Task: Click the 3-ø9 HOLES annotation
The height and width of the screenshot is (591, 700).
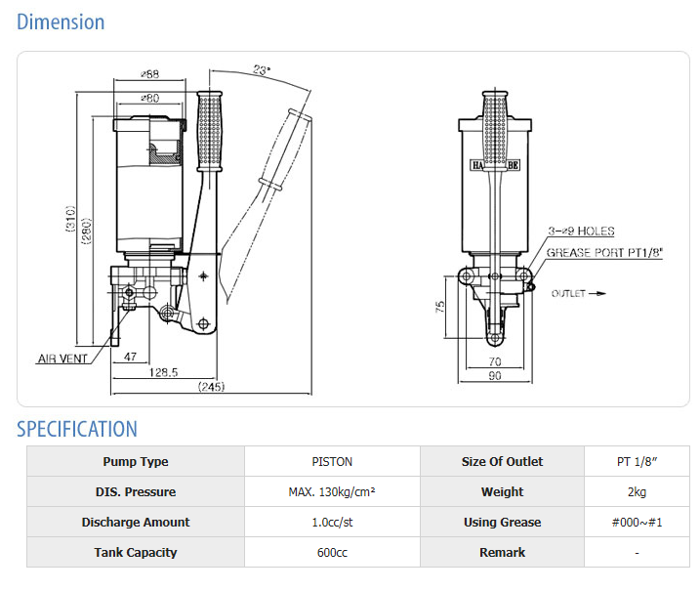Action: (581, 232)
